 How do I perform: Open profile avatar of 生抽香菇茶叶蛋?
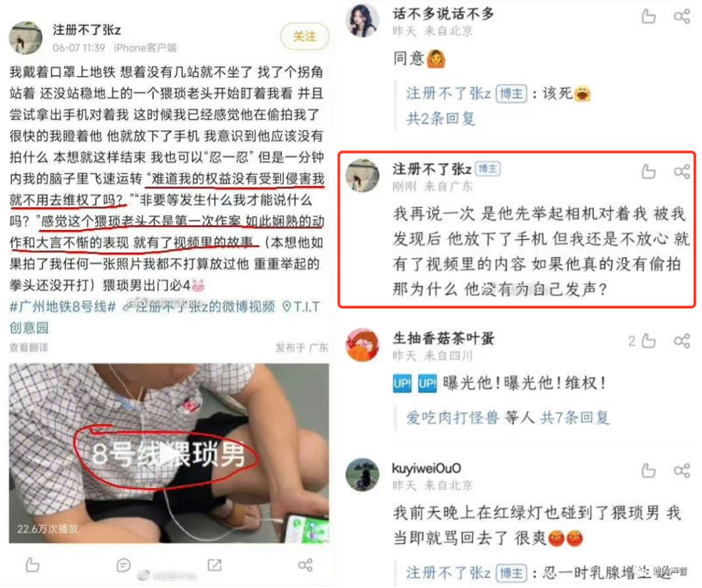(363, 345)
